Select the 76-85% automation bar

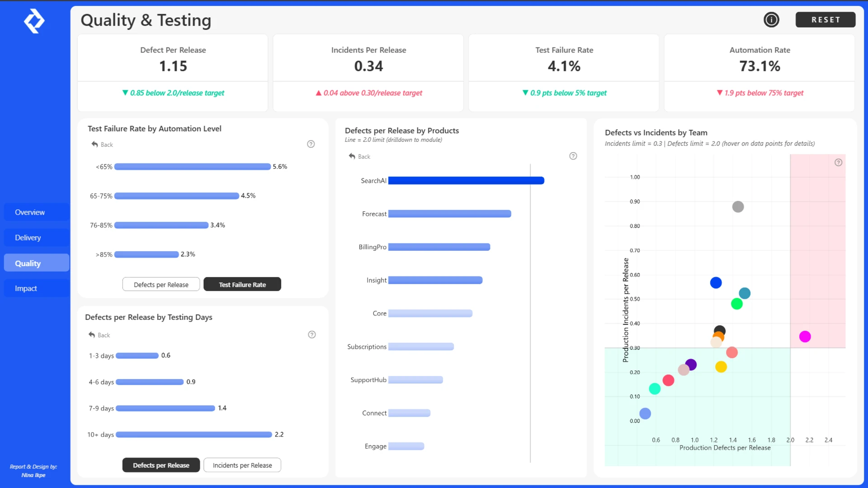[161, 225]
